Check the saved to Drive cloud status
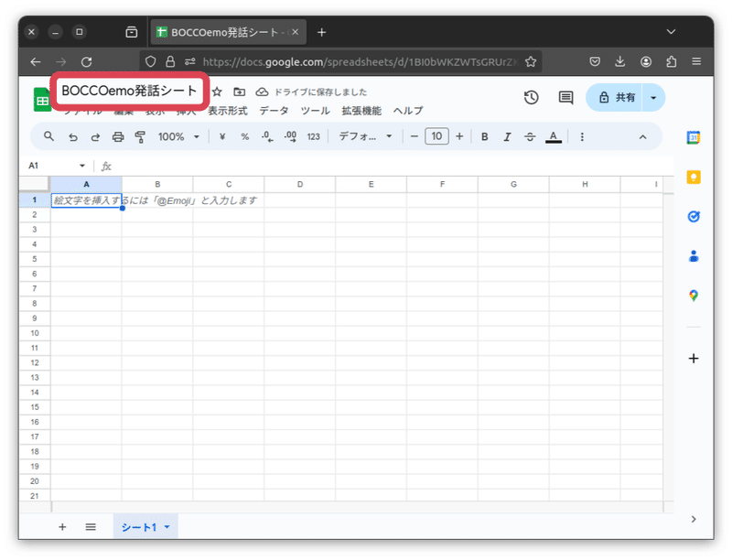 [x=262, y=92]
